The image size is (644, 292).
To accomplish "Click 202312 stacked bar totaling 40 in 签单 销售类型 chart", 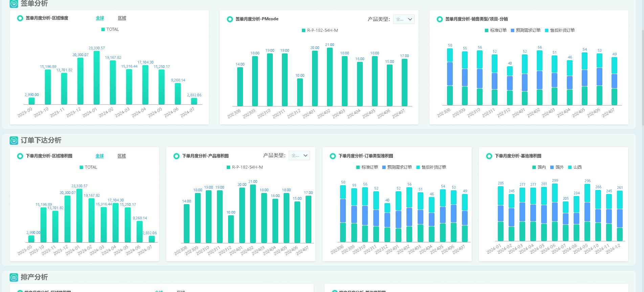I will click(x=510, y=86).
